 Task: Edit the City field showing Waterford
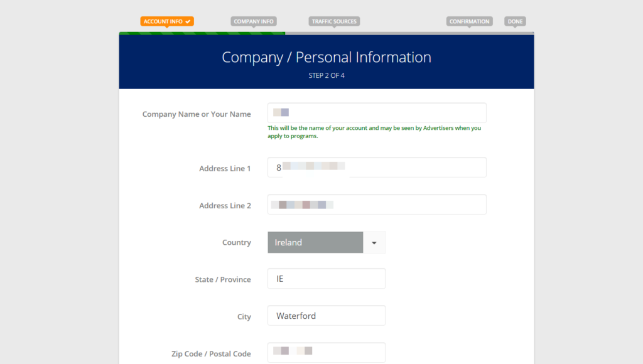(327, 316)
